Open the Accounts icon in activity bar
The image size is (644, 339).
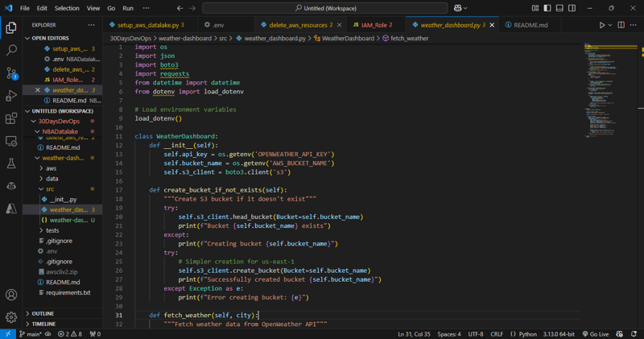(x=11, y=295)
